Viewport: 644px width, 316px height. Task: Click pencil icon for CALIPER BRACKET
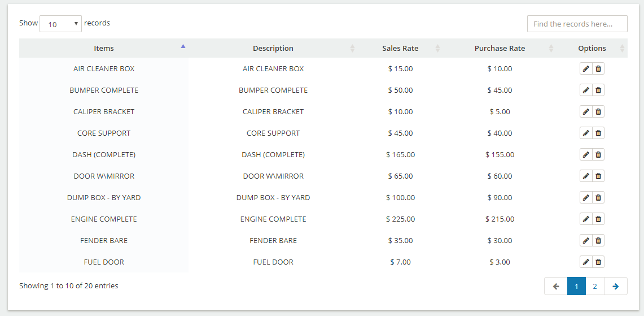[586, 112]
